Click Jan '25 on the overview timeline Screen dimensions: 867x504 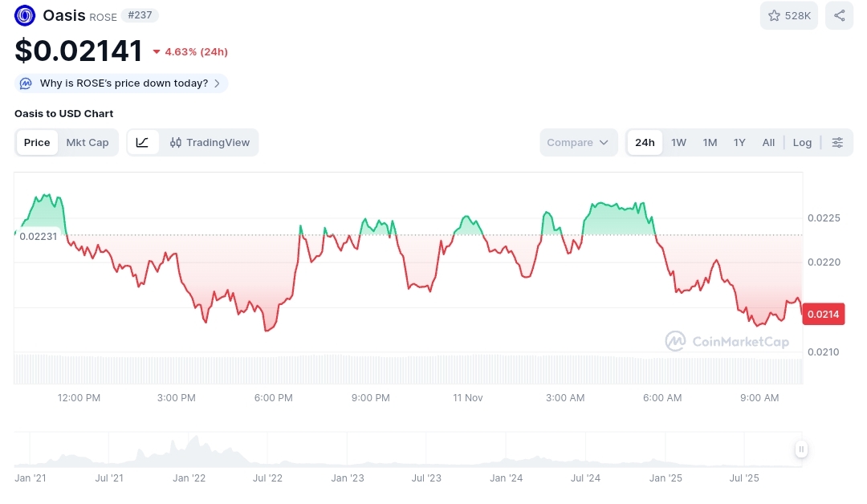(x=666, y=478)
